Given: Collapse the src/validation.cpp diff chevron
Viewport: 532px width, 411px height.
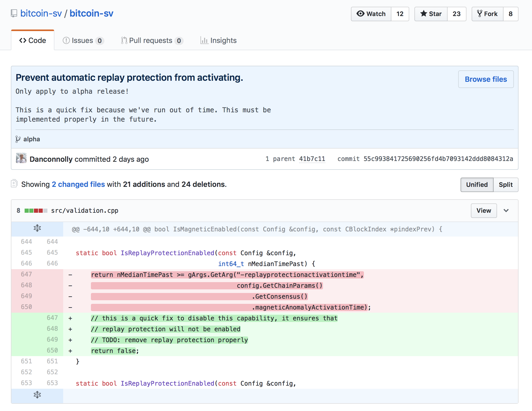Looking at the screenshot, I should (x=506, y=210).
